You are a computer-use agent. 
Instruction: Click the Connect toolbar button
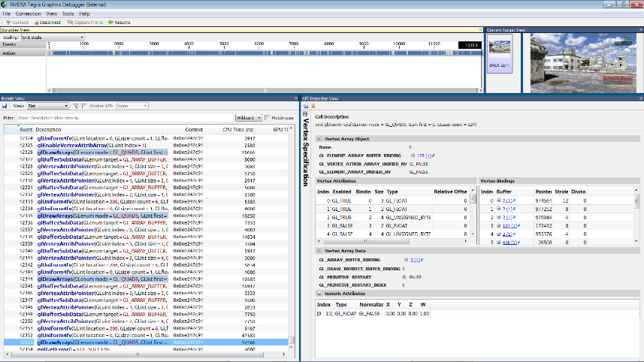[x=17, y=23]
